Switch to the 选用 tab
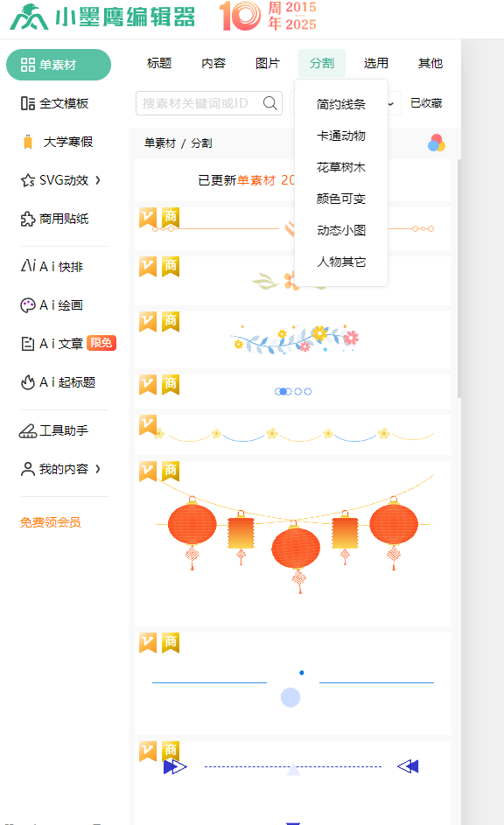The height and width of the screenshot is (825, 504). coord(376,63)
